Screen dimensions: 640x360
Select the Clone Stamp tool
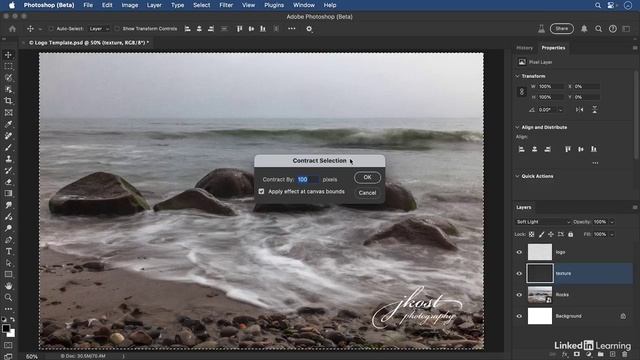(x=8, y=159)
